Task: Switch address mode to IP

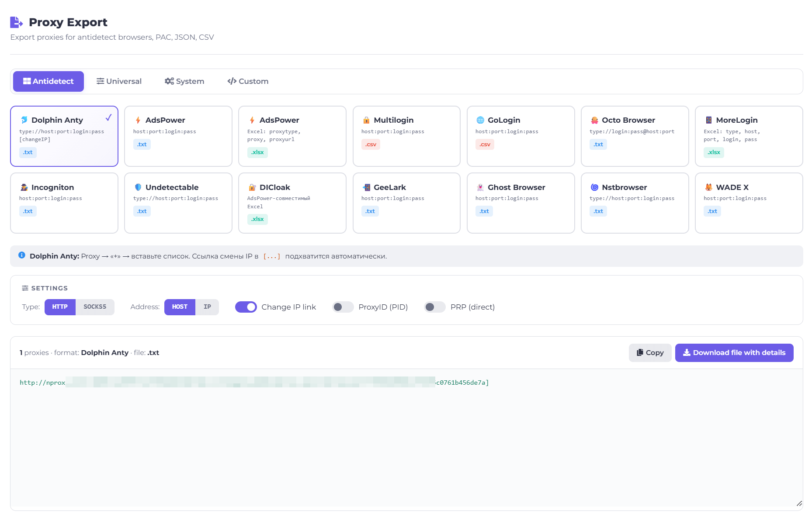Action: 207,307
